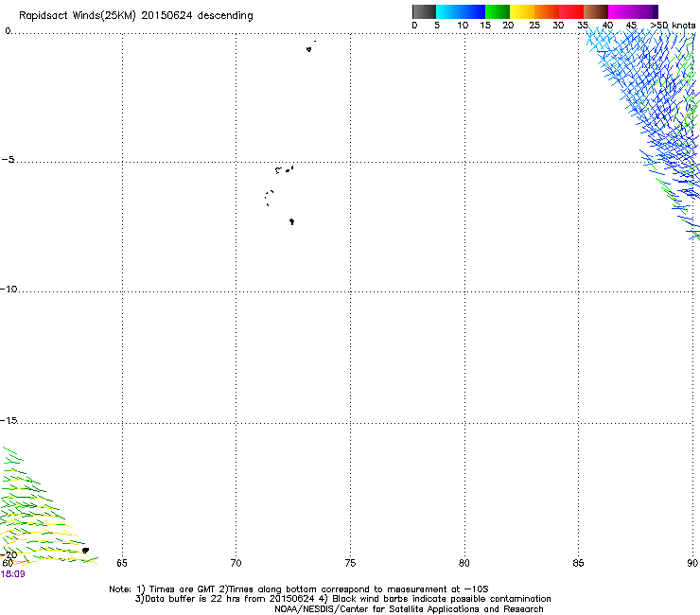The width and height of the screenshot is (700, 615).
Task: Click the purple pass time '18:03'
Action: coord(12,574)
